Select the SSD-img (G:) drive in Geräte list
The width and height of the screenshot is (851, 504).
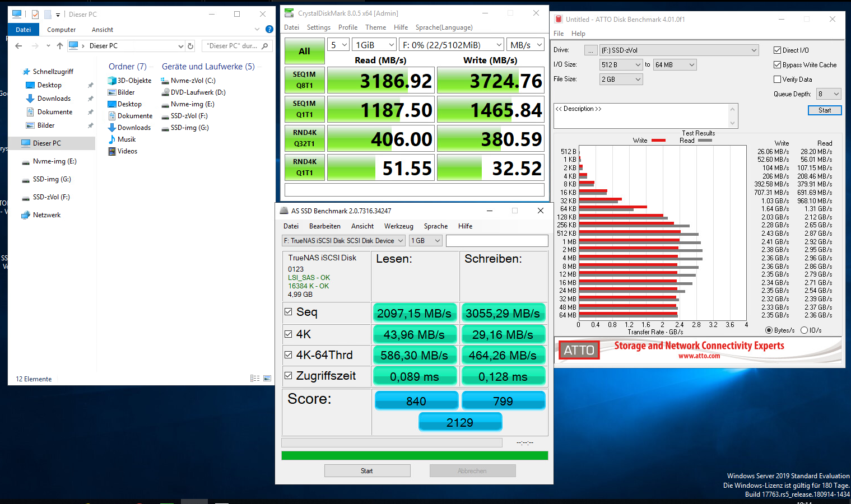click(185, 128)
